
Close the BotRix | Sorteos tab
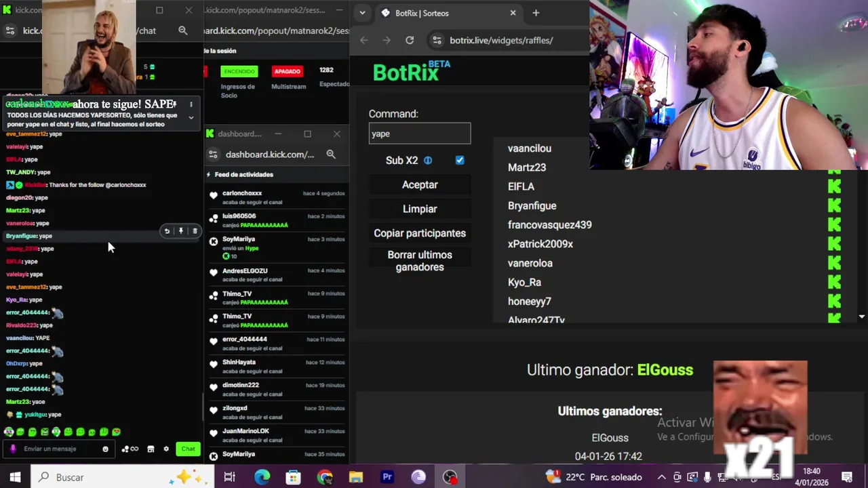(x=513, y=13)
